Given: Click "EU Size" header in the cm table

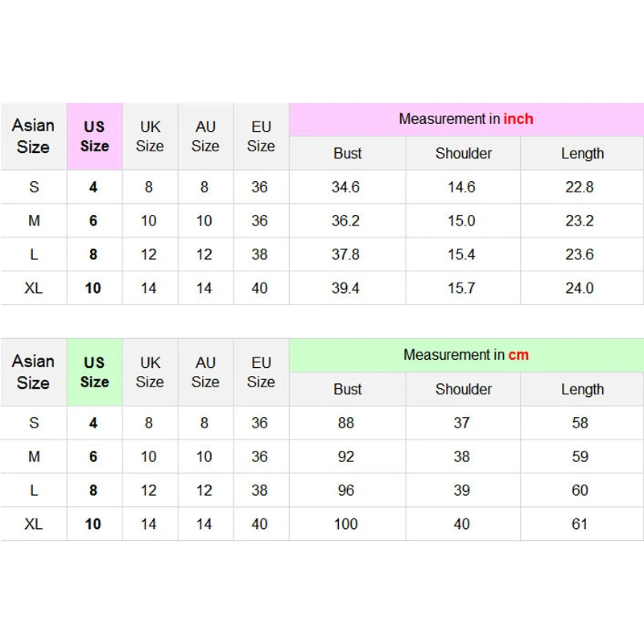Looking at the screenshot, I should 261,372.
